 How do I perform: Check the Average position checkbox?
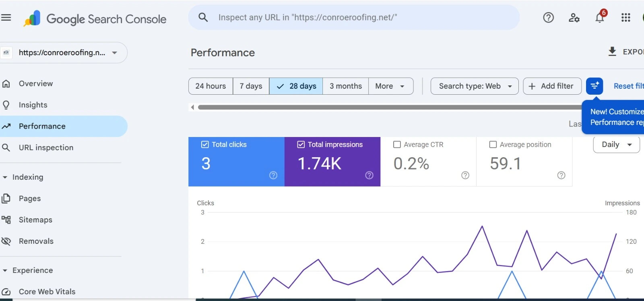coord(493,144)
